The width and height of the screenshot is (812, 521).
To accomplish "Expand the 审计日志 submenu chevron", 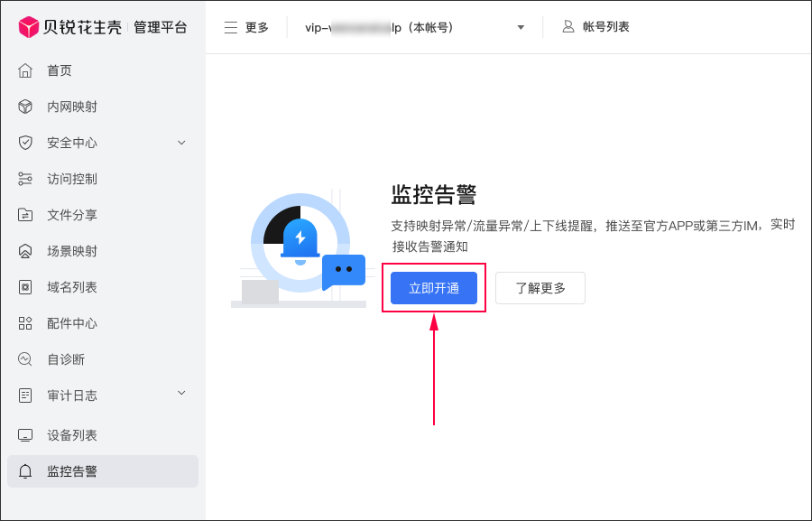I will click(x=181, y=393).
